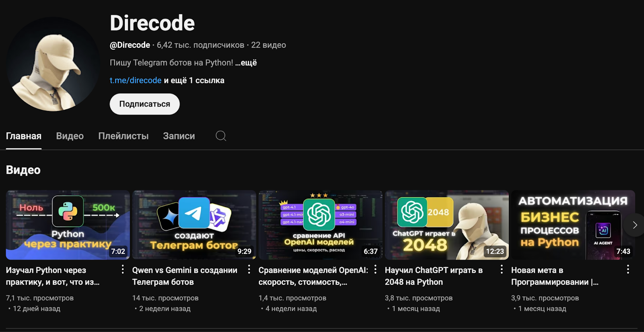Click '7,1 тыс. просмотров' text

coord(39,298)
